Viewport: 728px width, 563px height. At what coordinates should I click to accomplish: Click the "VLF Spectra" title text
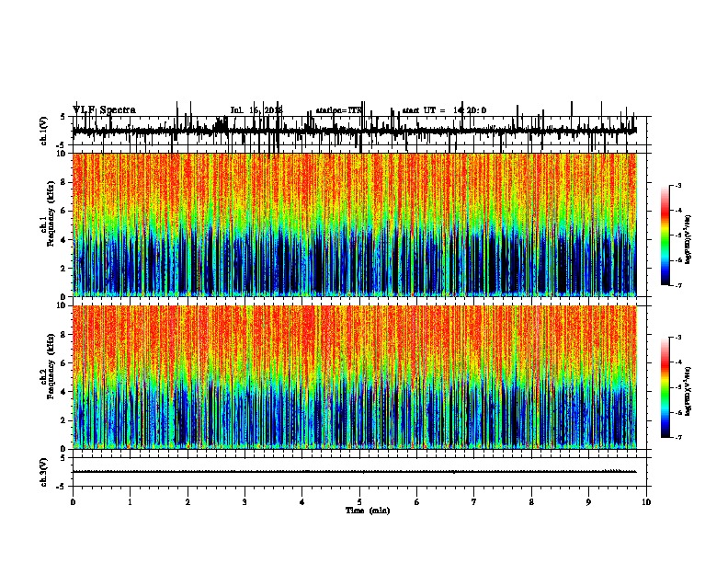click(x=104, y=110)
